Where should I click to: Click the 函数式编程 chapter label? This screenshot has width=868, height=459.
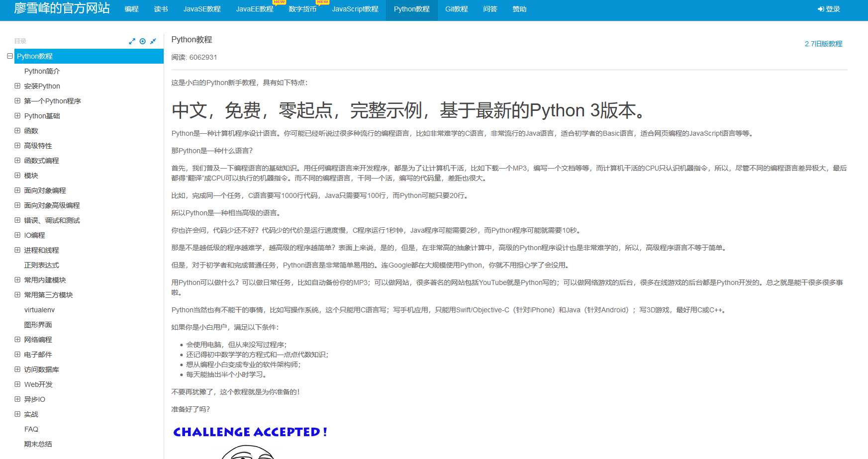42,161
